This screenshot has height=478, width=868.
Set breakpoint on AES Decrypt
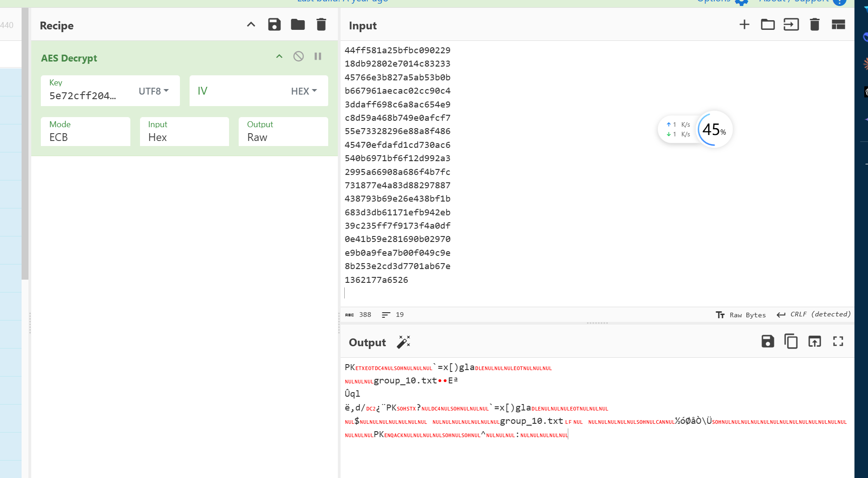[318, 56]
